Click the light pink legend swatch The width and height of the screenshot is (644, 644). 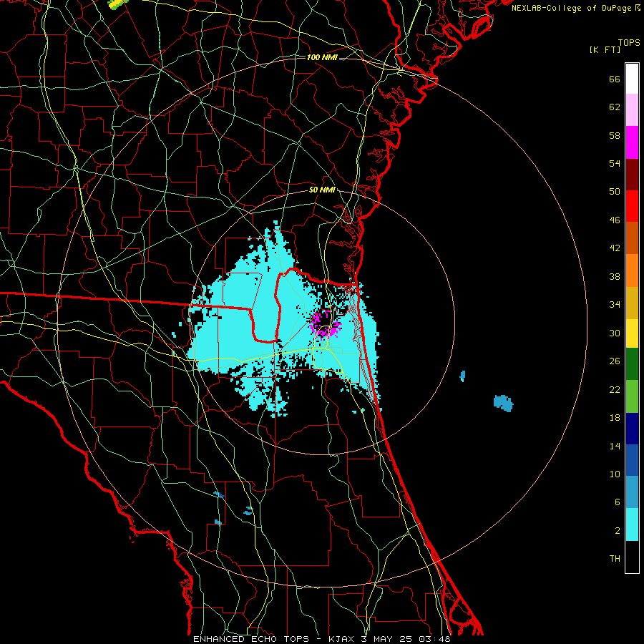[632, 110]
